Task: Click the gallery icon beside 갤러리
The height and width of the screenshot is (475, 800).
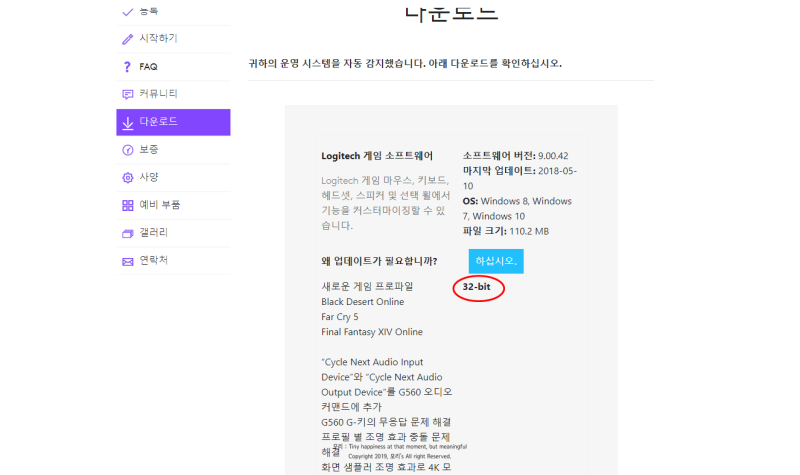Action: click(x=128, y=233)
